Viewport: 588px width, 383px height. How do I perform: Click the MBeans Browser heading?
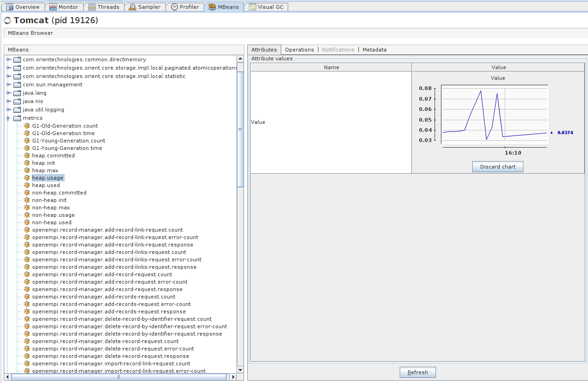pos(30,33)
